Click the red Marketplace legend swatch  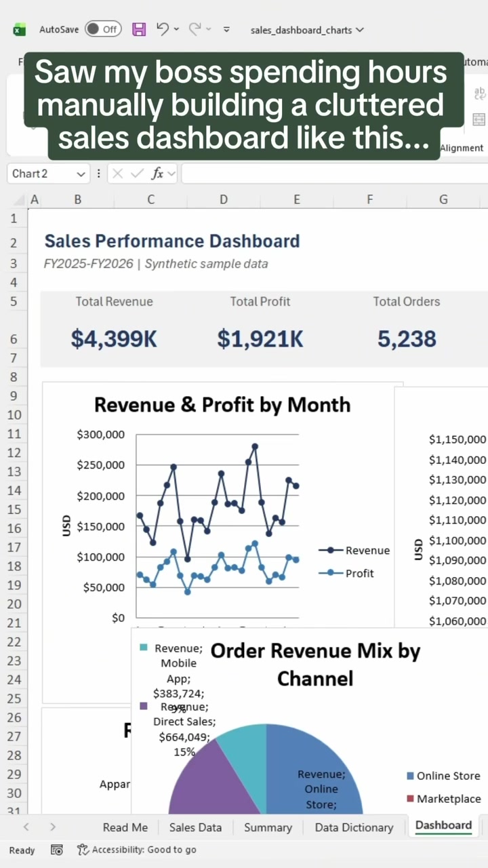(410, 799)
